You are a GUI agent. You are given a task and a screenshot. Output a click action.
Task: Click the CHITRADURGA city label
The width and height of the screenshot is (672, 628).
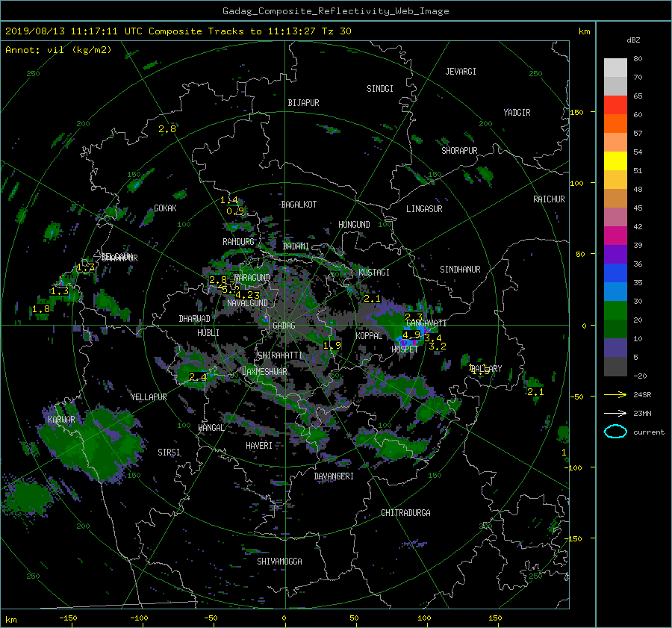[405, 513]
